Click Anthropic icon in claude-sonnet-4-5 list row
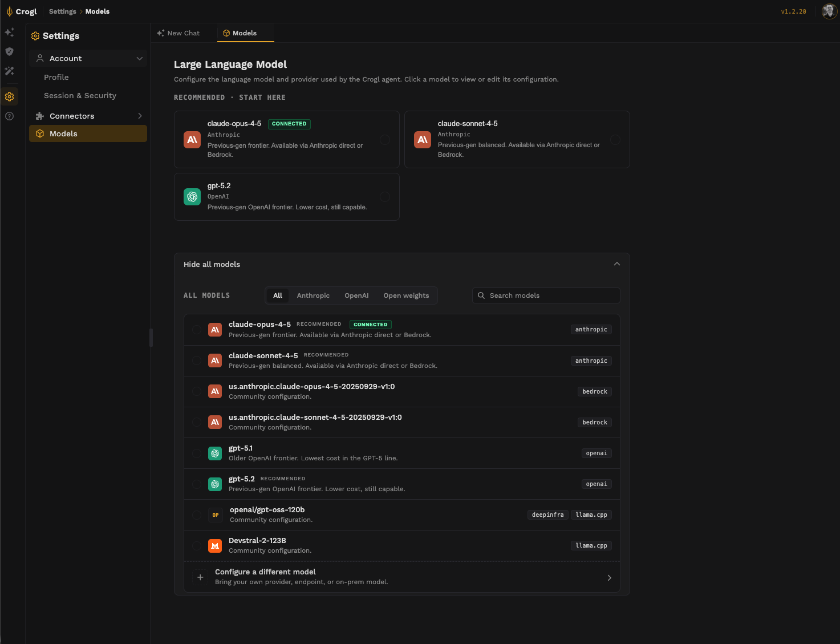This screenshot has width=840, height=644. tap(215, 361)
